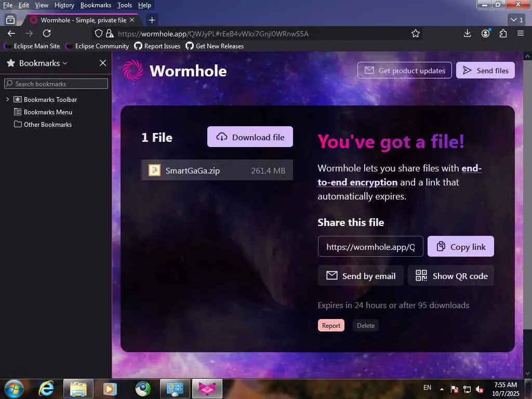
Task: Open the browser downloads panel
Action: click(x=467, y=33)
